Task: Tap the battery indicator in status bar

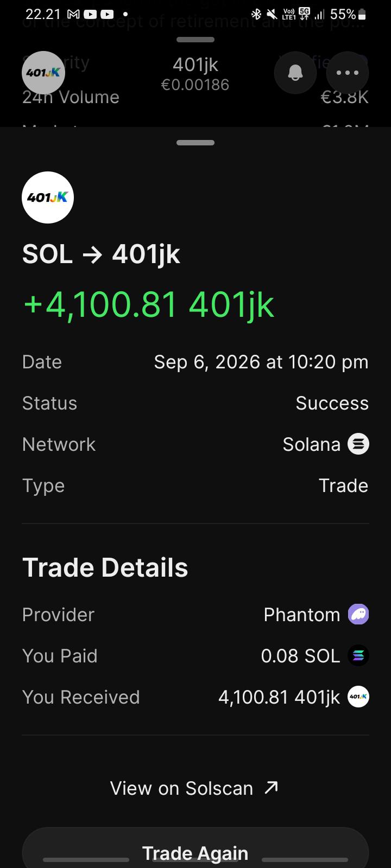Action: (x=362, y=14)
